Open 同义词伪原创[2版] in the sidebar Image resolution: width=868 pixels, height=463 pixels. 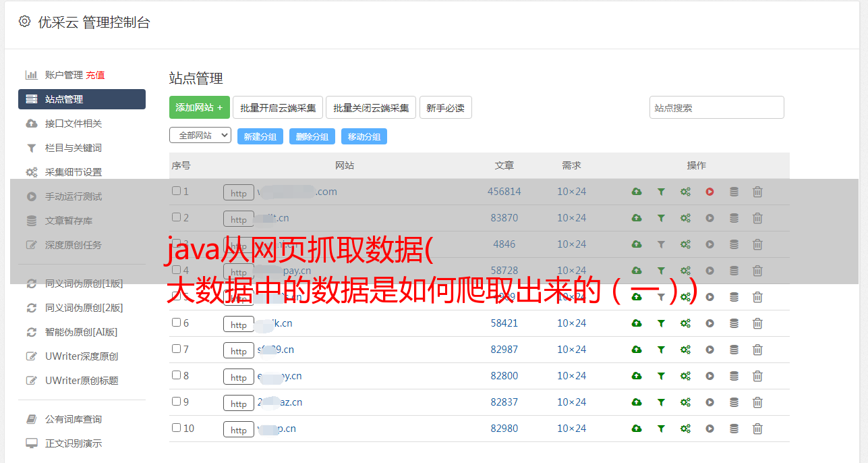click(84, 308)
